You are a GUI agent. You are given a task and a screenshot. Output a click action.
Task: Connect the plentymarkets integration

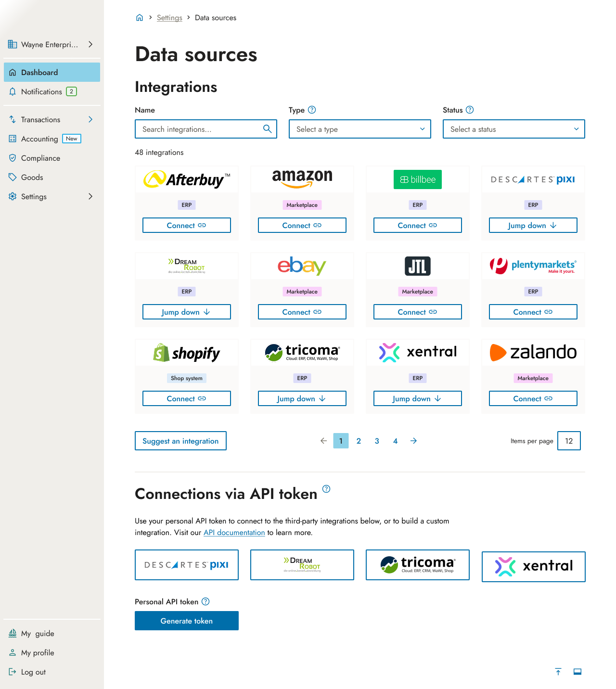point(533,312)
